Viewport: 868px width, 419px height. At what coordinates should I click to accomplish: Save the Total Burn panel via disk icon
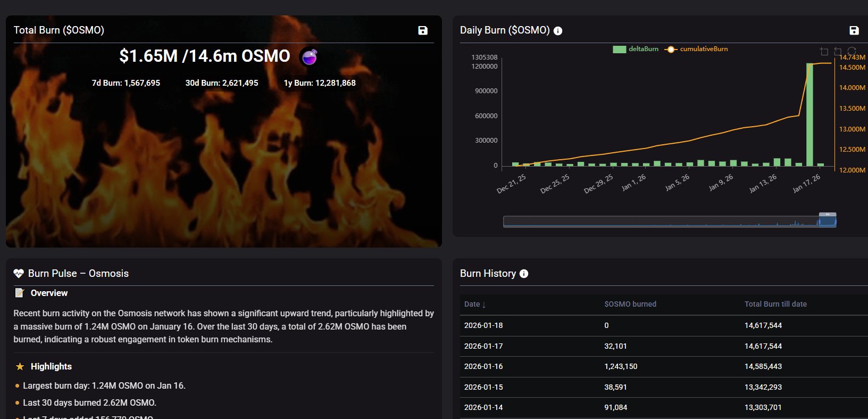(423, 30)
